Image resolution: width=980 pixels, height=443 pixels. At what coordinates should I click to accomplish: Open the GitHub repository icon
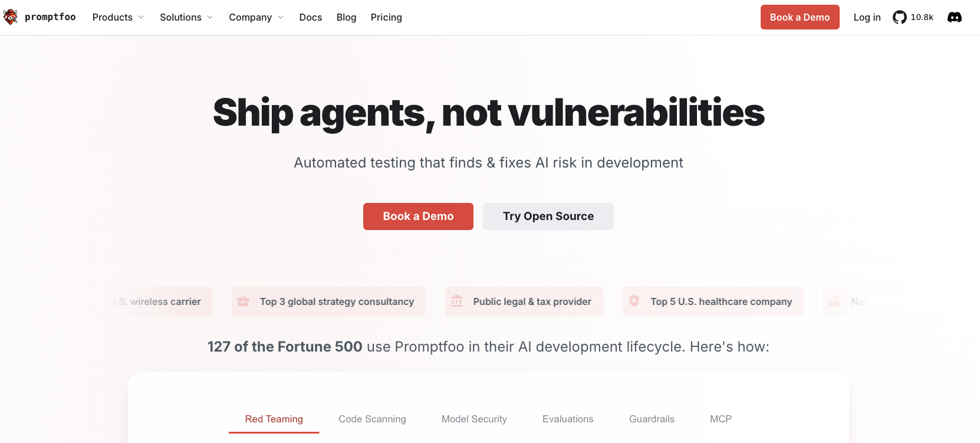click(899, 18)
